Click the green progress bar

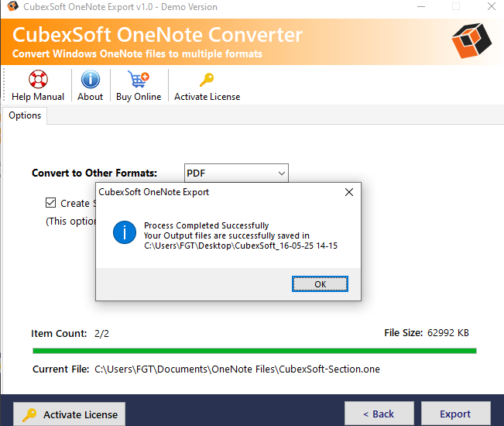point(255,351)
